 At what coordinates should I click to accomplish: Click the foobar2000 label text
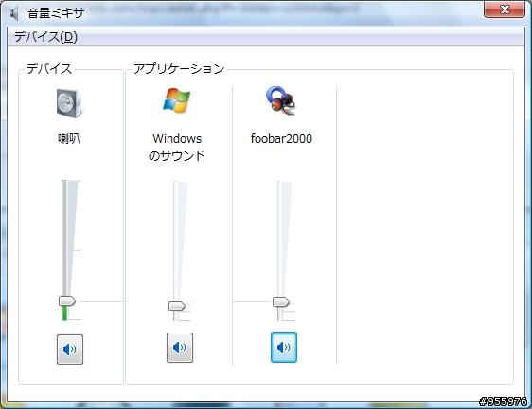281,138
